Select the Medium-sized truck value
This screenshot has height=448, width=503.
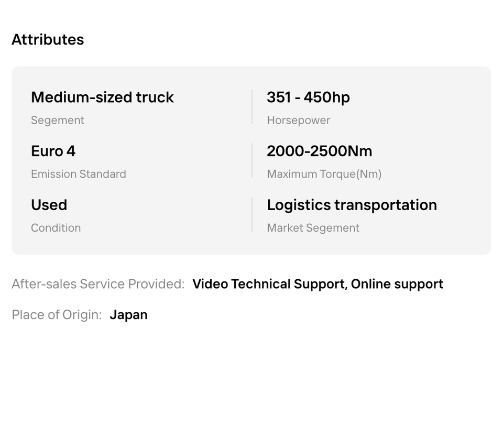click(x=102, y=97)
